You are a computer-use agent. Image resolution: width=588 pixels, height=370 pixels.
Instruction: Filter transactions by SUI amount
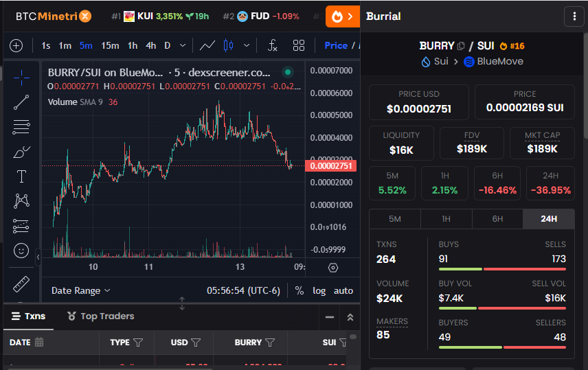[343, 343]
